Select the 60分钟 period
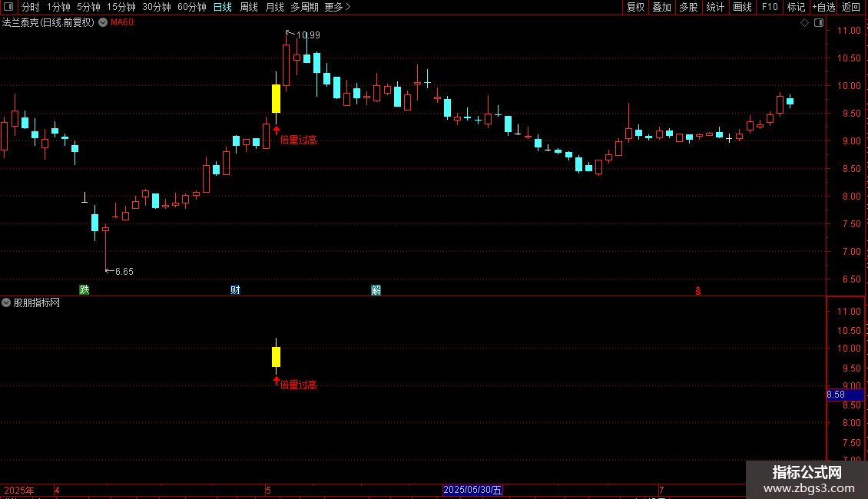The image size is (868, 499). [191, 7]
